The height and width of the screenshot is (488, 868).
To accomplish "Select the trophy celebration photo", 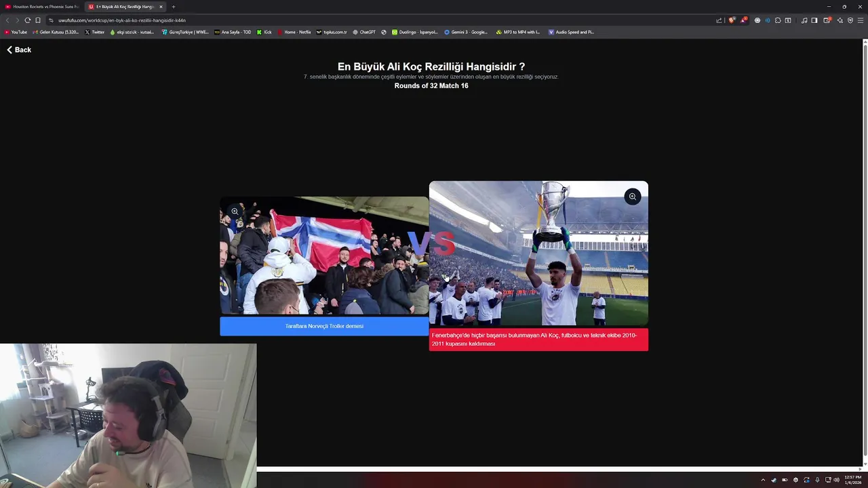I will click(538, 253).
